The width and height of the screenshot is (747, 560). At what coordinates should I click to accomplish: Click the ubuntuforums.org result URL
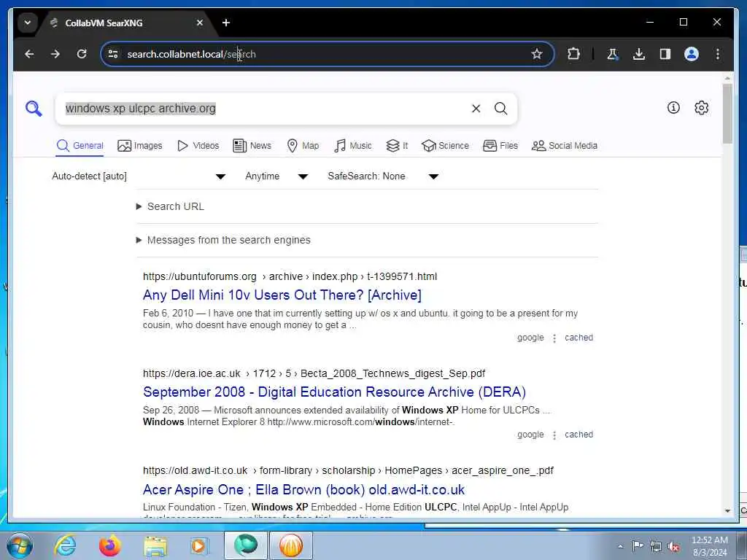[290, 276]
